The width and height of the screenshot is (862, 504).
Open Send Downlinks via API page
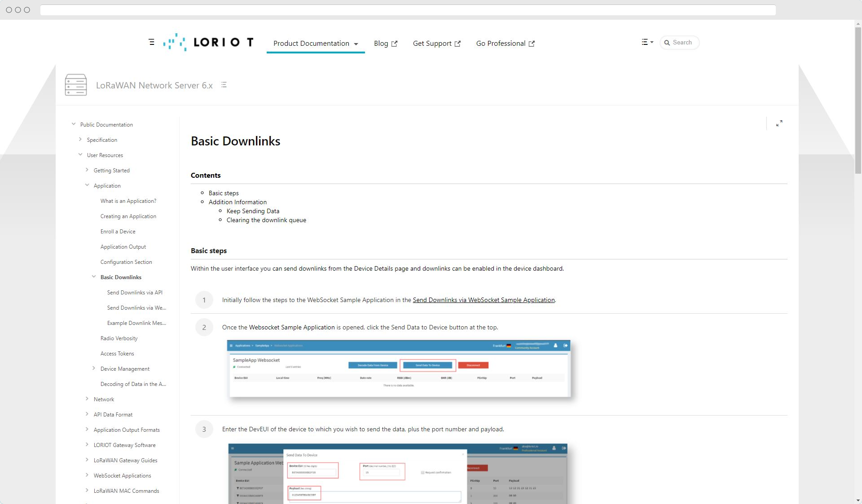click(135, 293)
